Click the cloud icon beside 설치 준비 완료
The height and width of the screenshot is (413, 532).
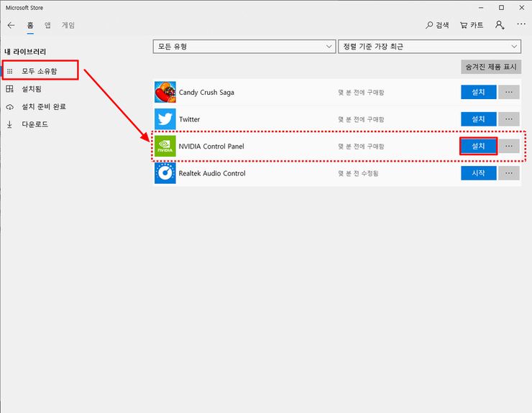pyautogui.click(x=10, y=107)
